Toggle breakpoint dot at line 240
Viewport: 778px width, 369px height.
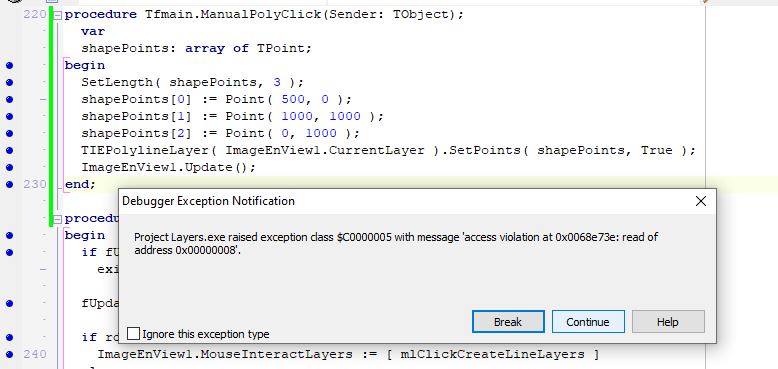click(x=9, y=354)
